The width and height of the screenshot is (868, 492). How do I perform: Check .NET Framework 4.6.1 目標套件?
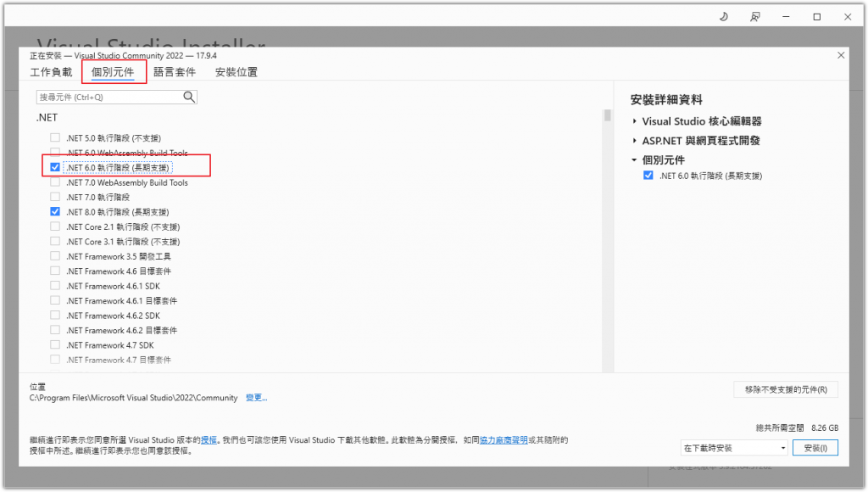pyautogui.click(x=55, y=300)
